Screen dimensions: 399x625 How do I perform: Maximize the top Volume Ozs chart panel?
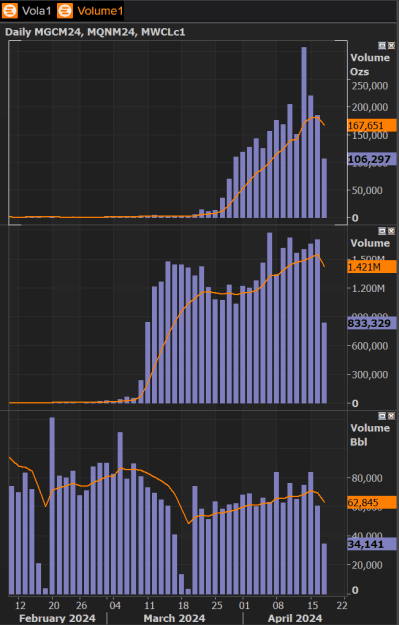pos(382,46)
